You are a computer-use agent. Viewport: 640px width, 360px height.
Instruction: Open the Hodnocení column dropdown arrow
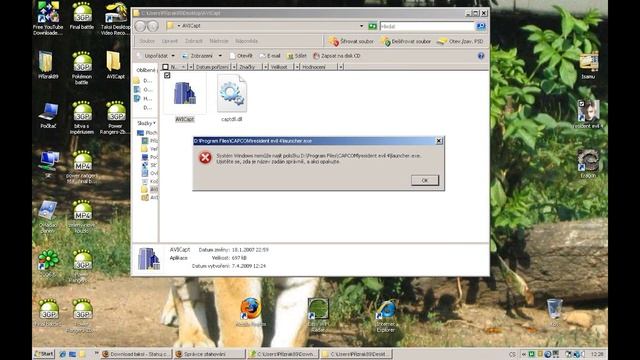(340, 67)
